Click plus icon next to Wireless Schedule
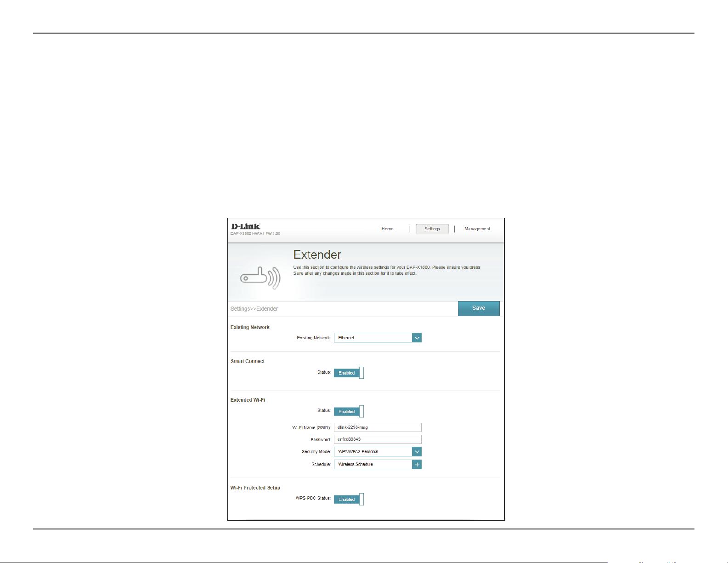The width and height of the screenshot is (728, 563). [417, 464]
